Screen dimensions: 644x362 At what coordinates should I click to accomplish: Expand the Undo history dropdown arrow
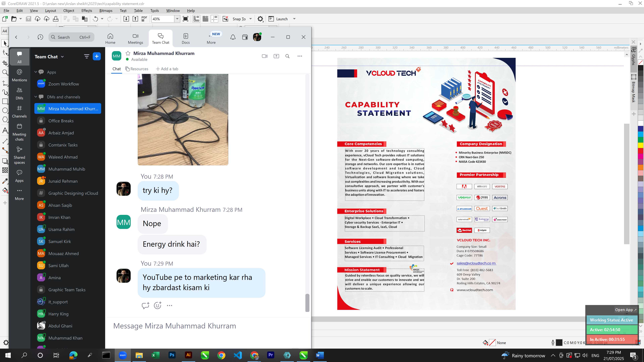point(102,19)
